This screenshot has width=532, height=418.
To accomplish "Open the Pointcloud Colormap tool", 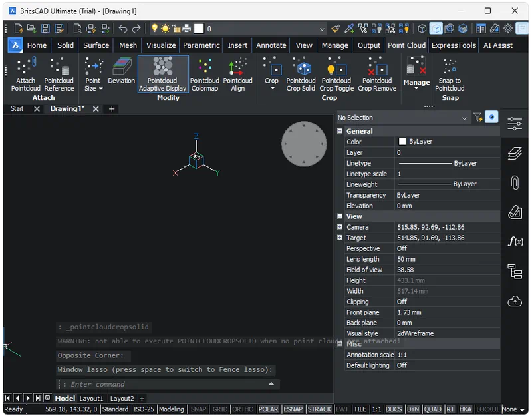I will (205, 75).
